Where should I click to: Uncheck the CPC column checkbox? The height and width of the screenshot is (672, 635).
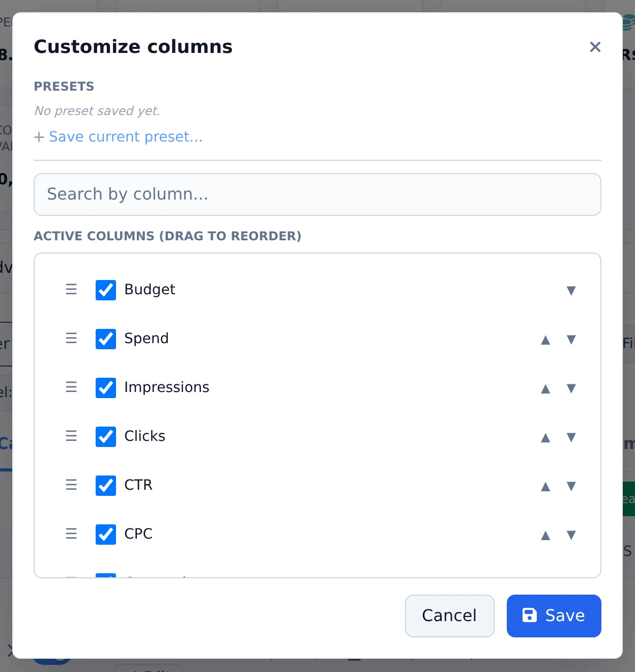(x=106, y=535)
